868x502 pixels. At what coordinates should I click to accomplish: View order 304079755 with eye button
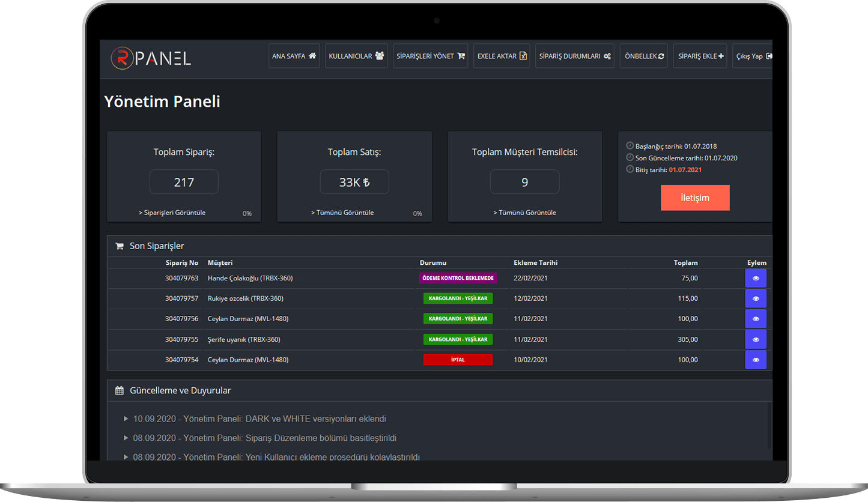tap(756, 339)
